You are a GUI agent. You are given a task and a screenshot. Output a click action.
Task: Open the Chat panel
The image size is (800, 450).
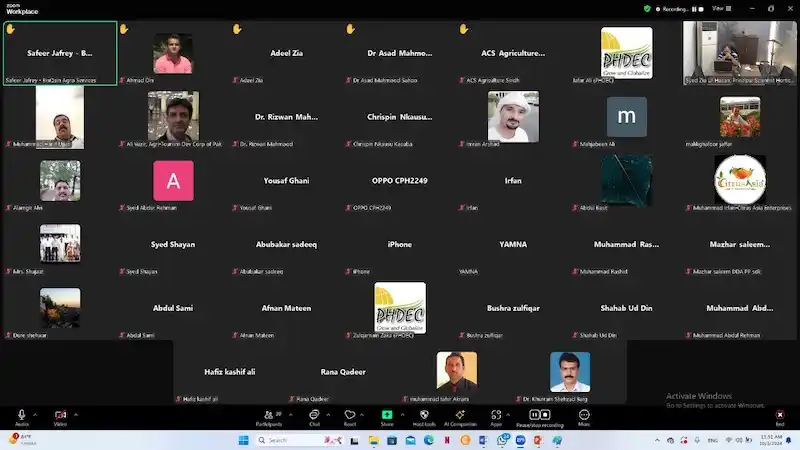[x=314, y=416]
